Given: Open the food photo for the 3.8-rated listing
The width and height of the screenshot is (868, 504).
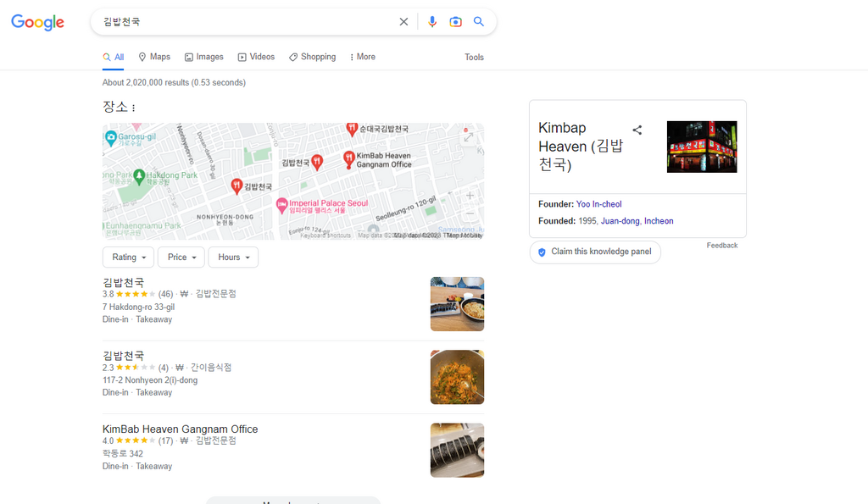Looking at the screenshot, I should tap(457, 304).
